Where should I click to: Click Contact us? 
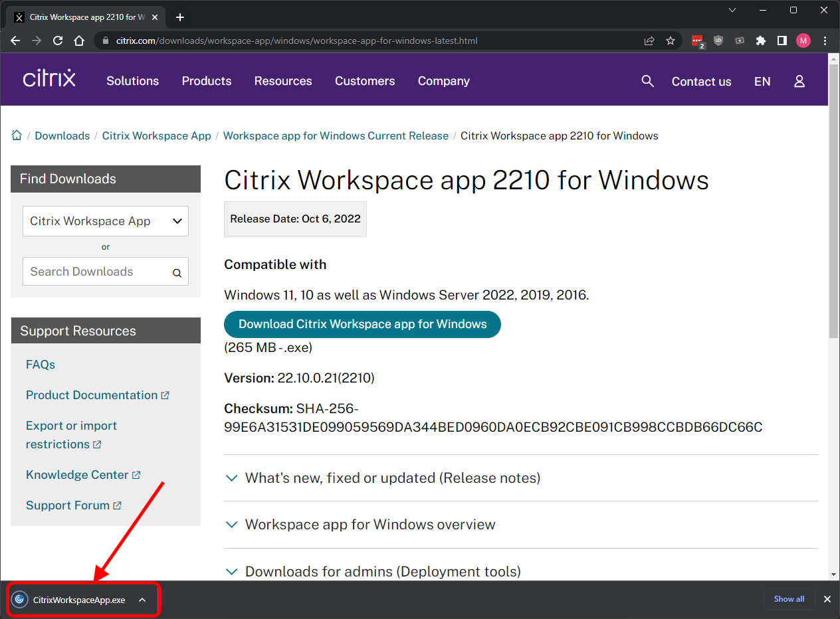(x=701, y=82)
